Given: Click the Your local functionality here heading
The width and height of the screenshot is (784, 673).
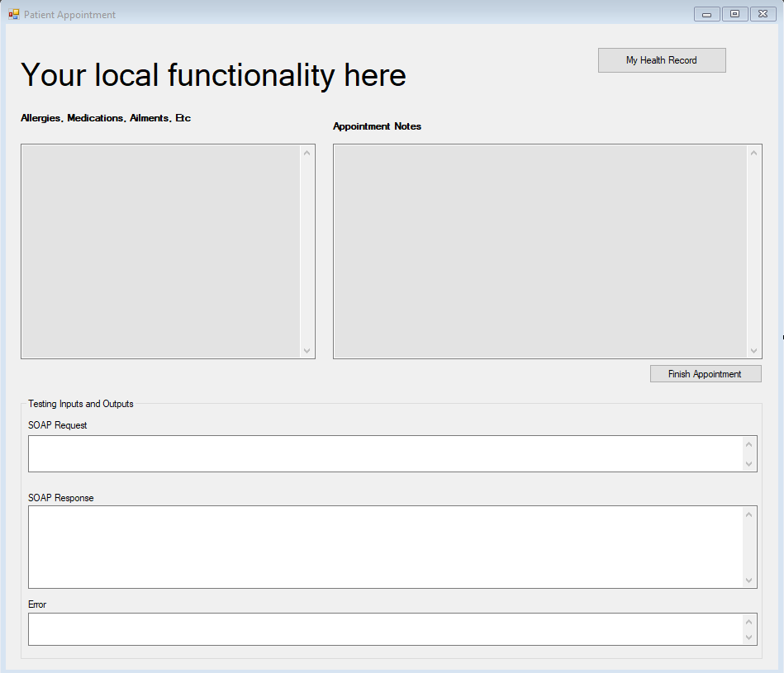Looking at the screenshot, I should pos(213,75).
